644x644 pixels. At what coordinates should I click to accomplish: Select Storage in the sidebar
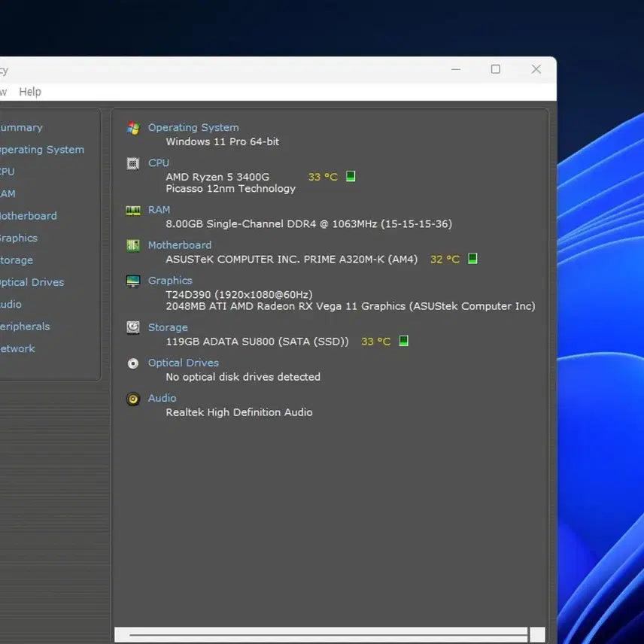(16, 260)
